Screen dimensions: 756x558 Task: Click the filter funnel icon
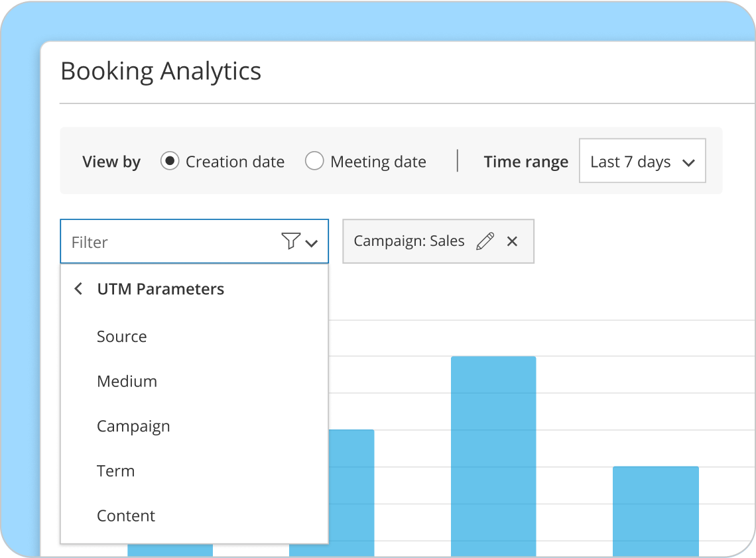290,241
